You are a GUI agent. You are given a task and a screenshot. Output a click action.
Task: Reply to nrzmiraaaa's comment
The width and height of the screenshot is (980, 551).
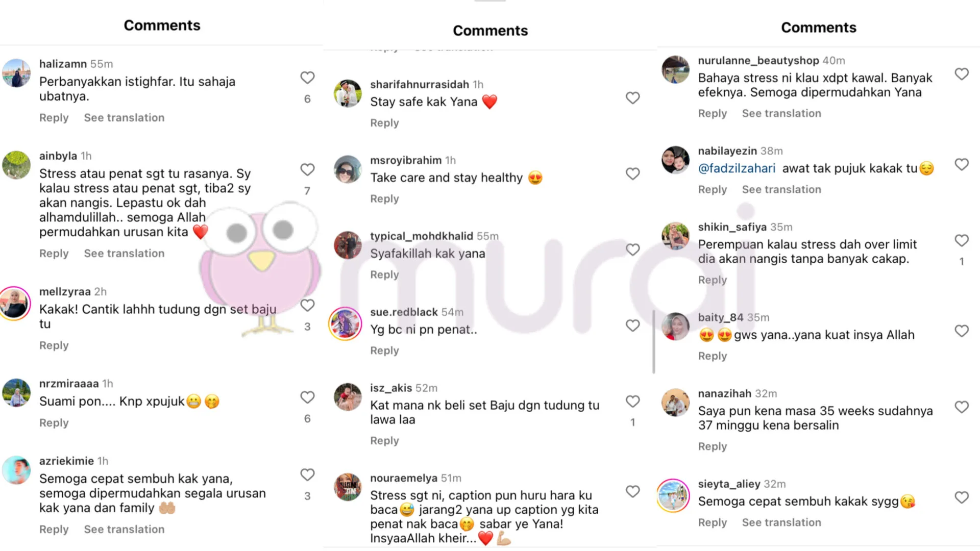(x=54, y=423)
